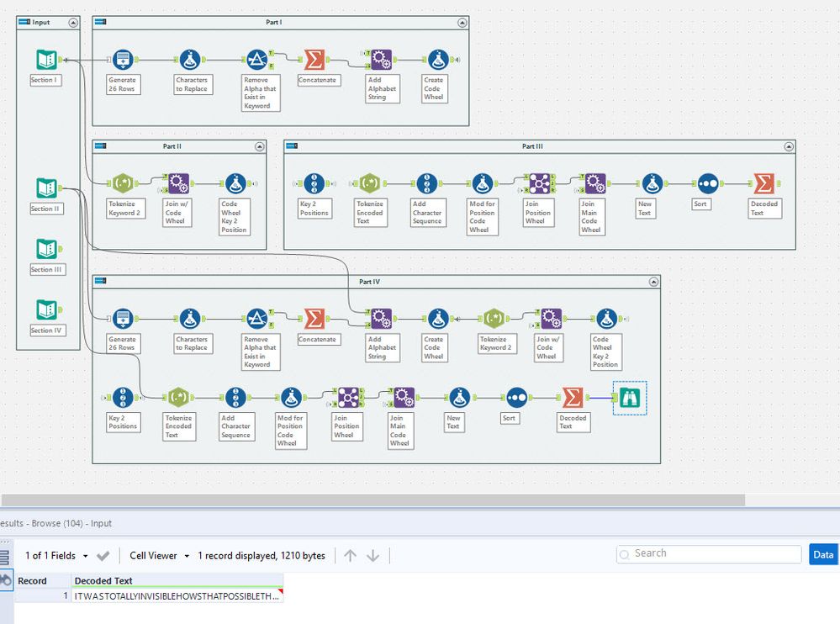Select the Sort tool in Part III
The width and height of the screenshot is (840, 624).
click(708, 183)
